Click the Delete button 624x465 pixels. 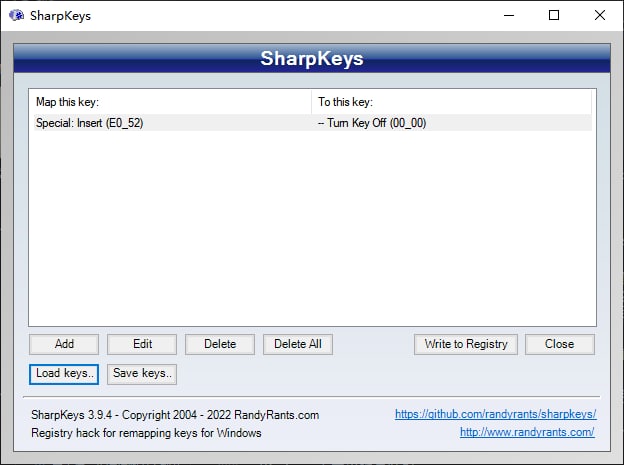220,344
